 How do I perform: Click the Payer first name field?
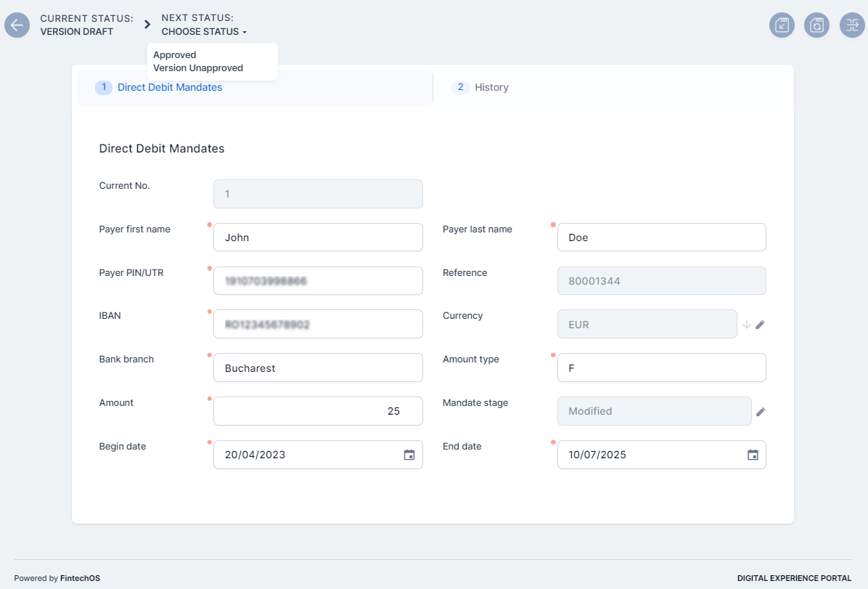pos(318,237)
